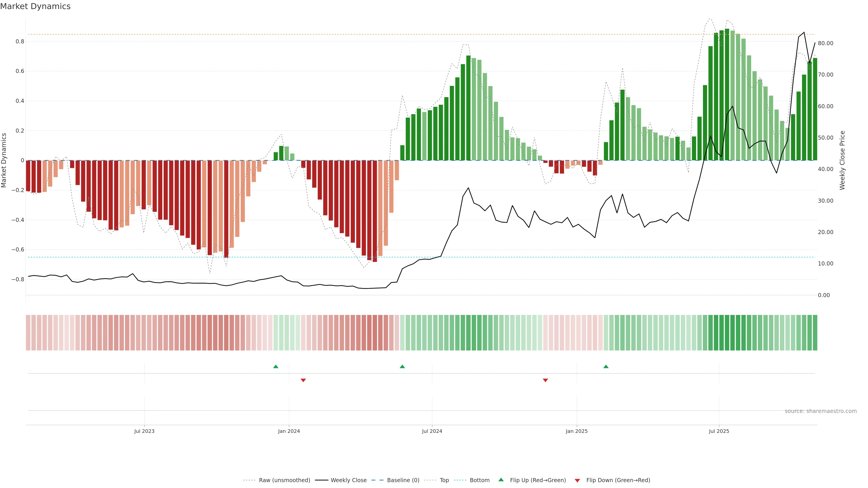868x488 pixels.
Task: Click the second green Flip Up marker, before Jul 2024
Action: tap(402, 366)
